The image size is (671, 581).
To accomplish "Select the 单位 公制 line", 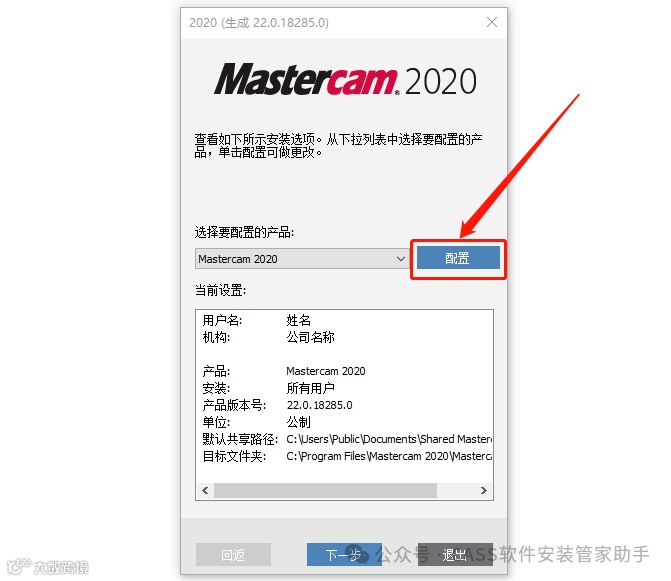I will tap(257, 422).
